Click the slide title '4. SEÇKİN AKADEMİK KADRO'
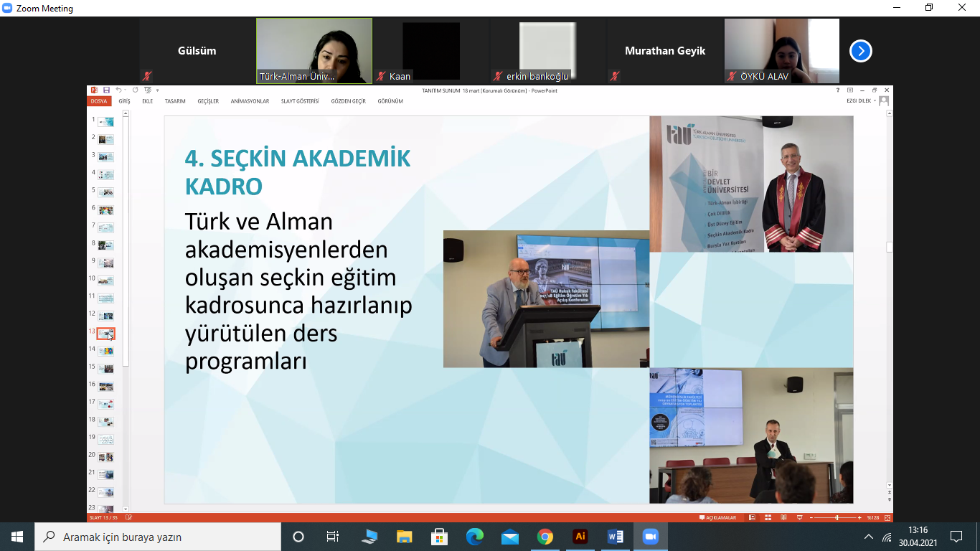Viewport: 980px width, 551px height. tap(298, 172)
